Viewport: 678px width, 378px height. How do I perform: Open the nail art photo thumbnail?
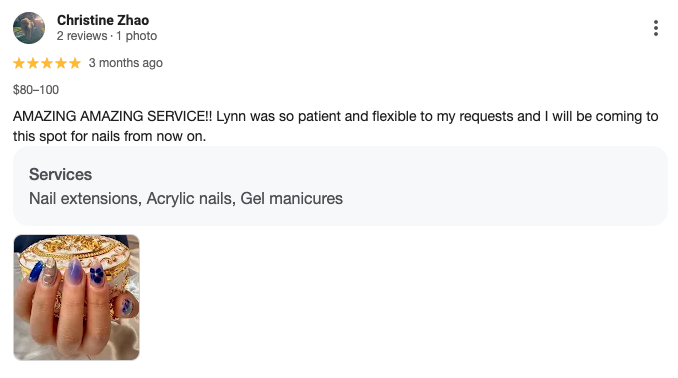[77, 298]
